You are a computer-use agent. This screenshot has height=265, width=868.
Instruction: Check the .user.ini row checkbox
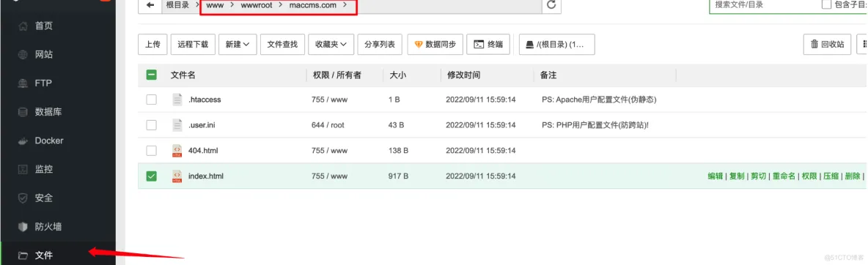click(x=151, y=125)
